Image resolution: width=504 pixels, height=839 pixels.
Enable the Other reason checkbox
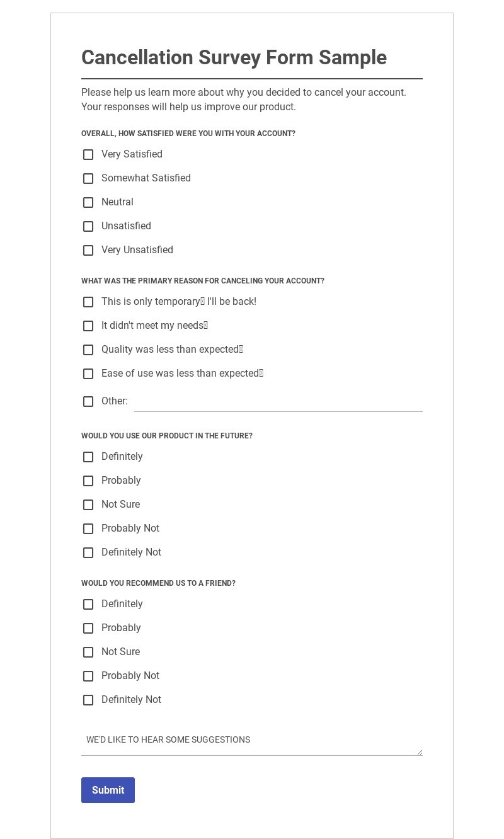88,402
